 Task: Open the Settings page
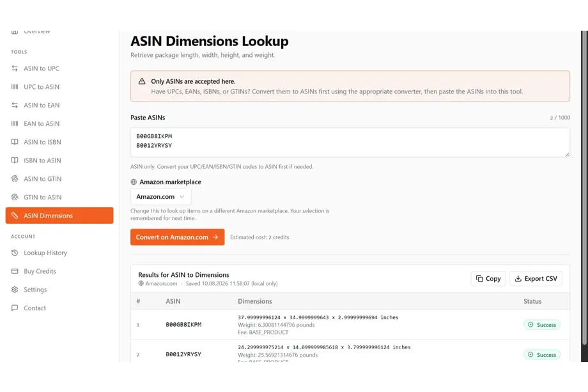coord(59,289)
